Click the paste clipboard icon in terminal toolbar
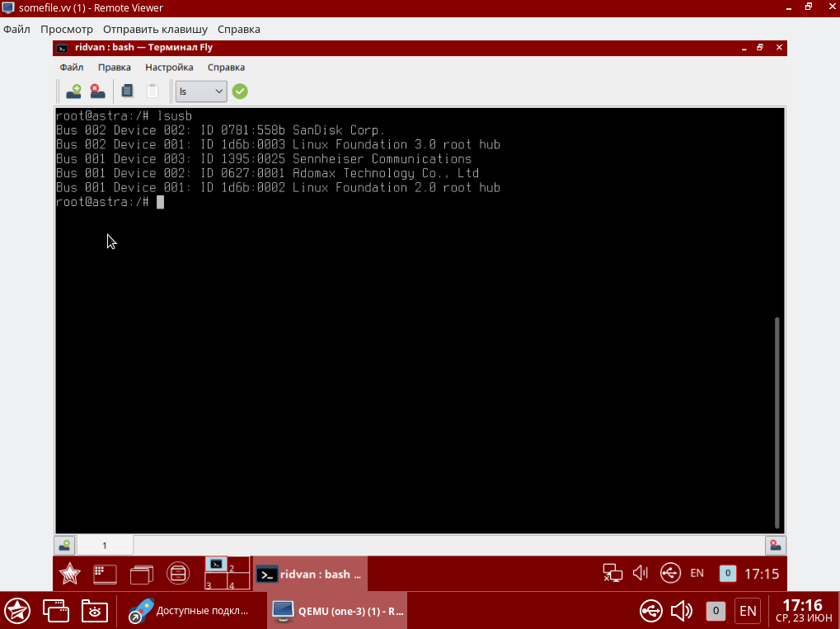Image resolution: width=840 pixels, height=629 pixels. 152,91
